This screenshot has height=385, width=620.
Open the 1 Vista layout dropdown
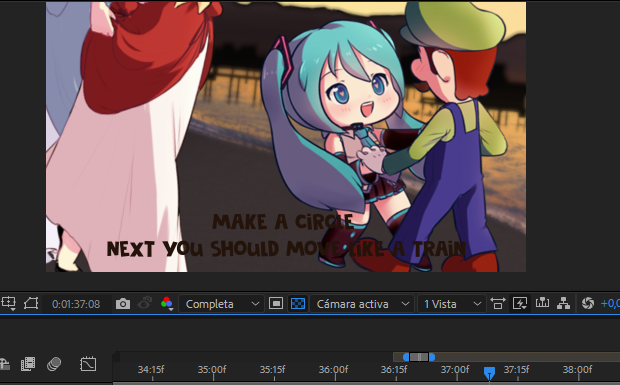click(452, 304)
